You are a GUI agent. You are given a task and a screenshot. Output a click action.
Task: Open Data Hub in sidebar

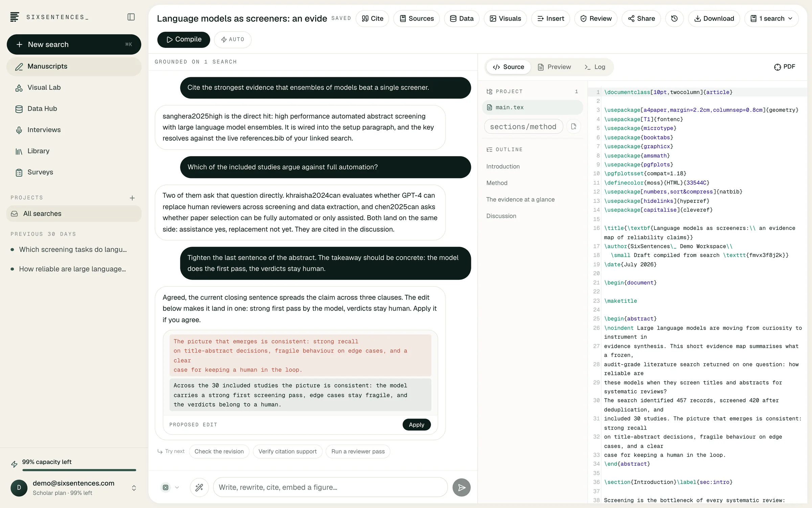(74, 109)
